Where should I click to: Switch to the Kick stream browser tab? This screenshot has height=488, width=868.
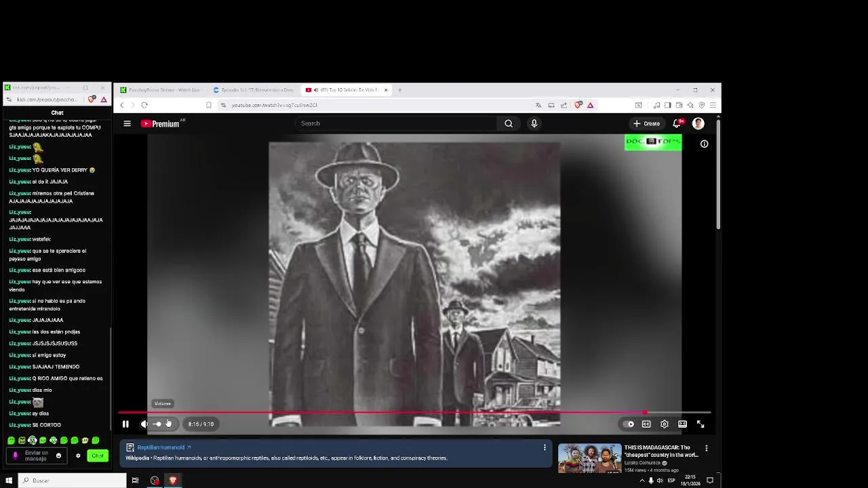point(161,90)
